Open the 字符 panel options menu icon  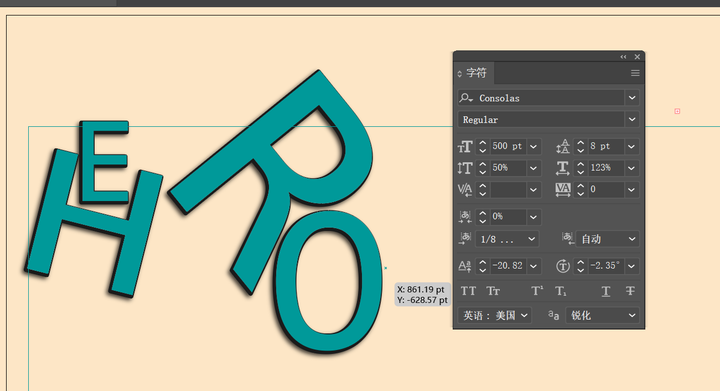[635, 73]
